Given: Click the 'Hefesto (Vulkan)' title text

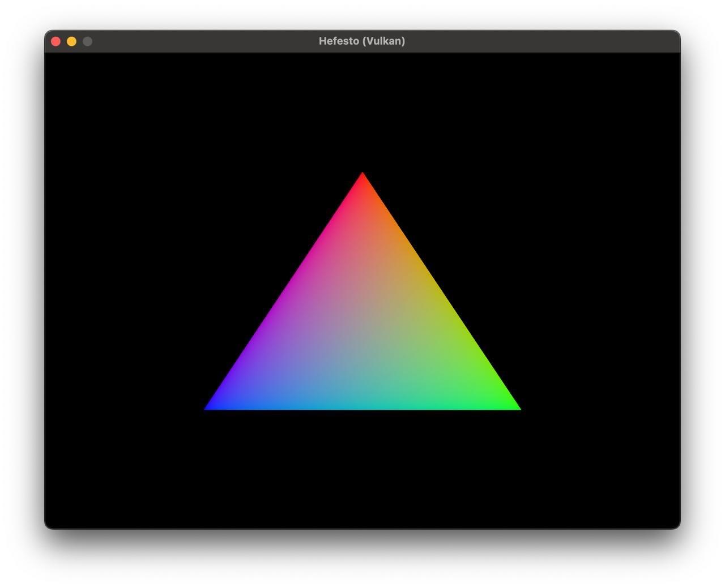Looking at the screenshot, I should pyautogui.click(x=362, y=41).
